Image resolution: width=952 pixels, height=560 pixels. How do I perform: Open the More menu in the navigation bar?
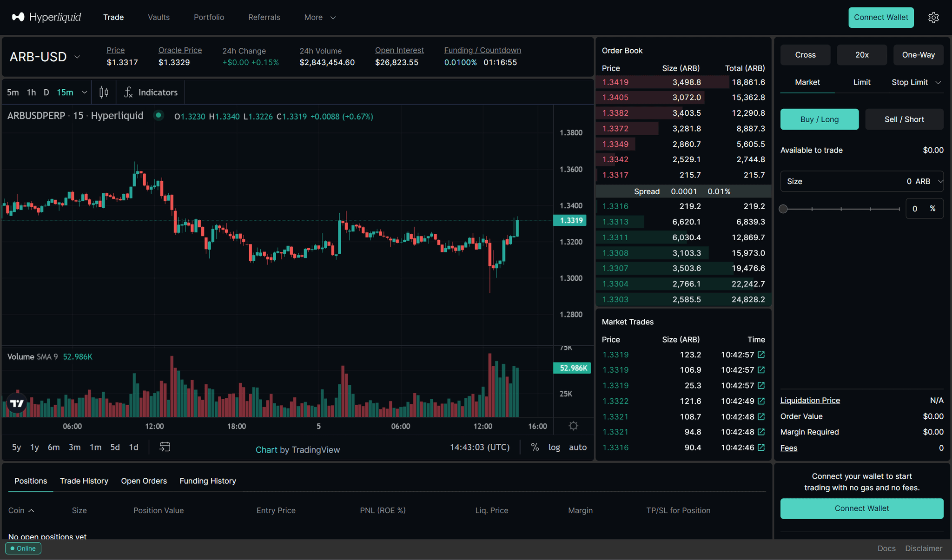click(x=319, y=17)
